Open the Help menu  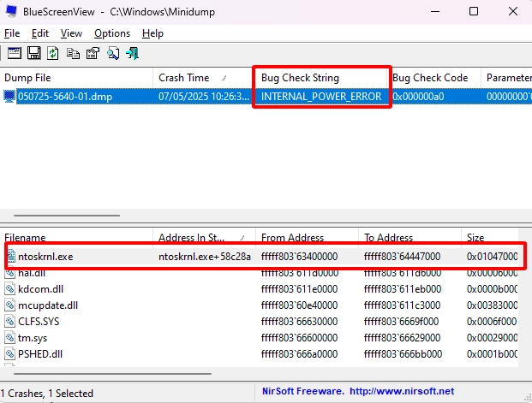(152, 33)
